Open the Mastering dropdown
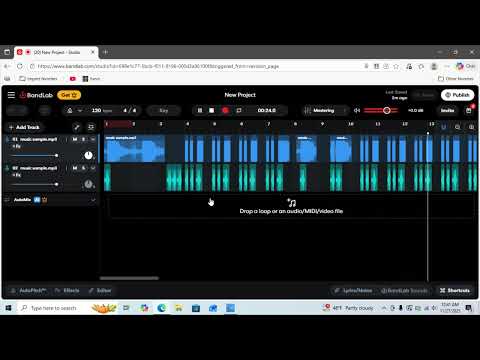Screen dimensions: 480x360 pyautogui.click(x=325, y=110)
